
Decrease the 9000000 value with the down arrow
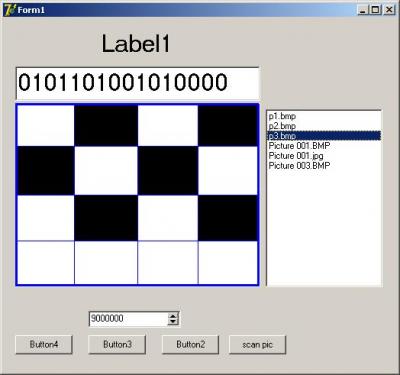pyautogui.click(x=173, y=322)
